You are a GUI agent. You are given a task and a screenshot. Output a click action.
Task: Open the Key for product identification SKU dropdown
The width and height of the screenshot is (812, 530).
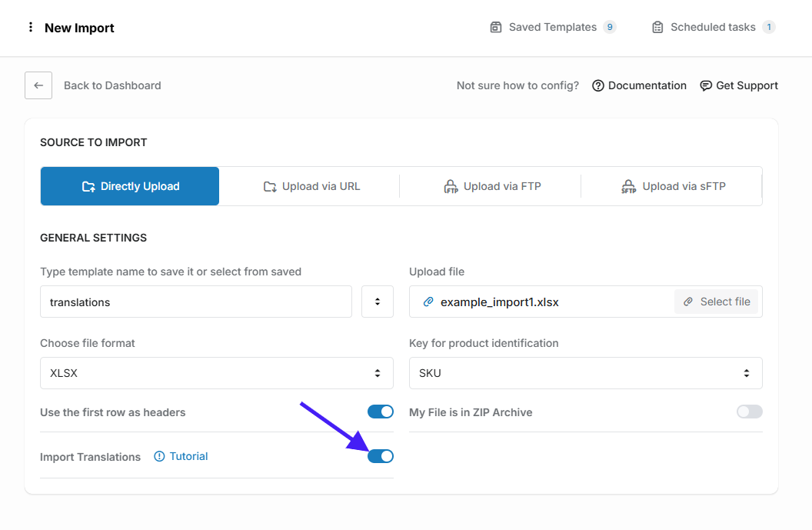pyautogui.click(x=586, y=373)
